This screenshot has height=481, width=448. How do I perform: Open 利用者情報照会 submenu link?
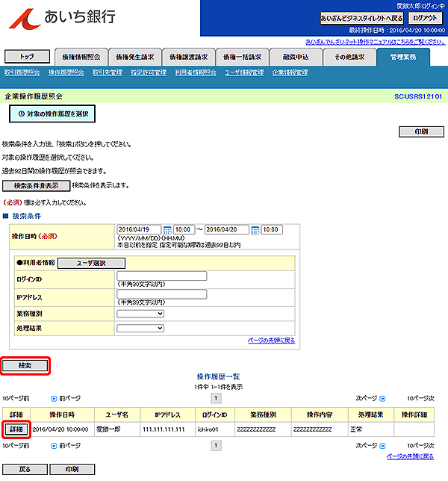click(x=196, y=72)
